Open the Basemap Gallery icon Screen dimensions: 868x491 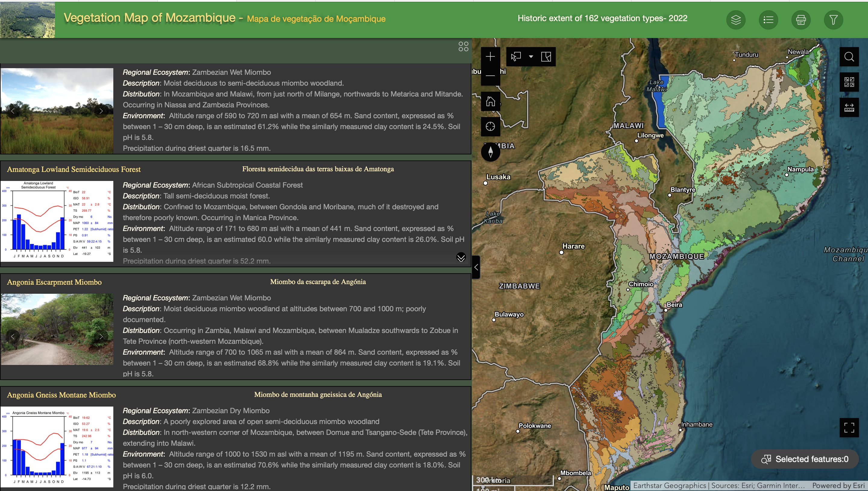point(849,82)
